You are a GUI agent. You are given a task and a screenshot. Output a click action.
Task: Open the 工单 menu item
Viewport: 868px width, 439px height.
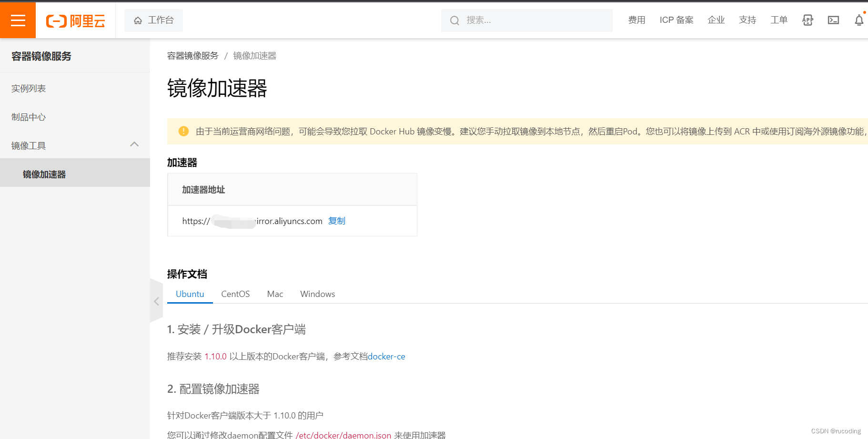pyautogui.click(x=779, y=20)
